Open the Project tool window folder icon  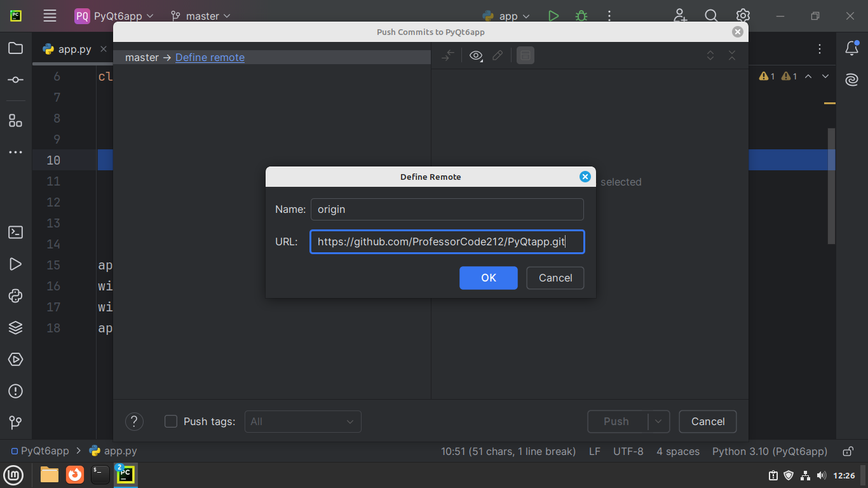(16, 48)
